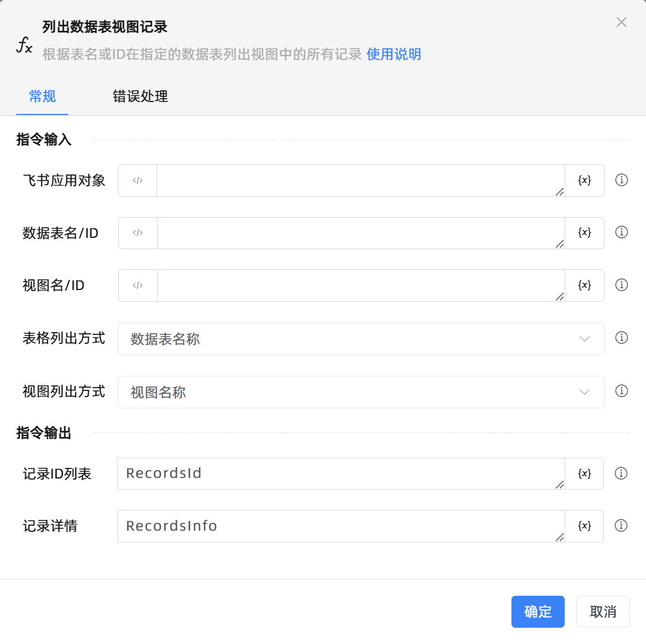Edit the RecordsId output variable field
This screenshot has height=644, width=646.
coord(341,473)
